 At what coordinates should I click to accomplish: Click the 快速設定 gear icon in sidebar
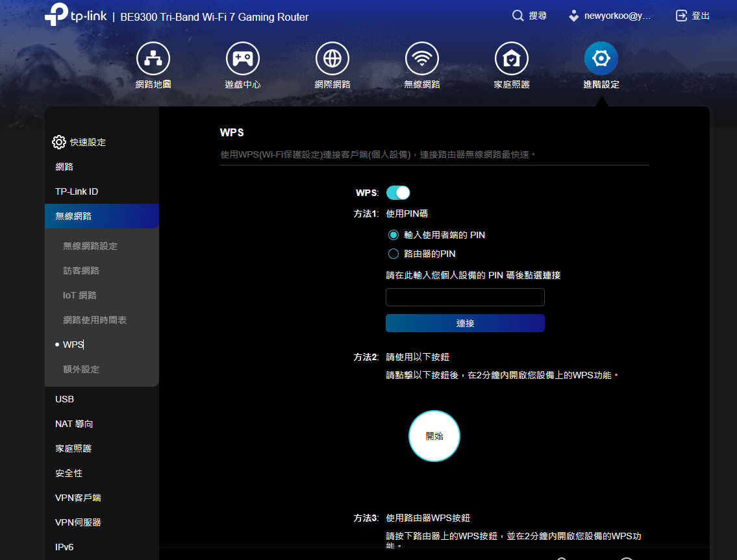[58, 142]
